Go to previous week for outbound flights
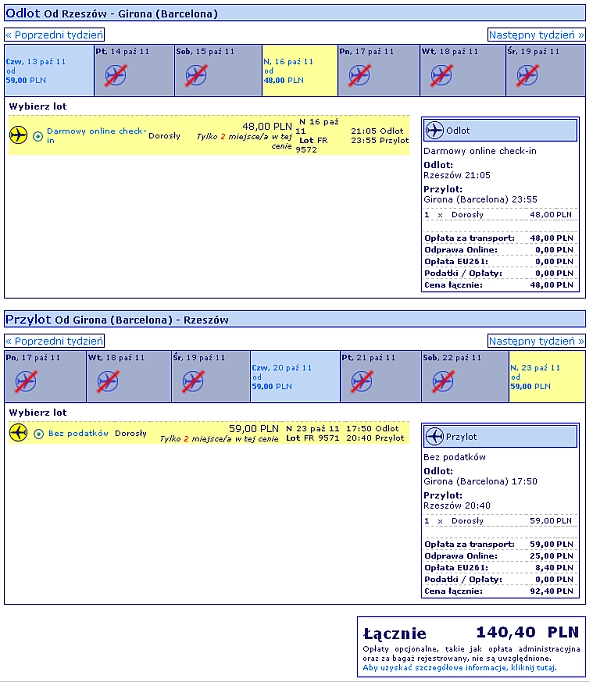The width and height of the screenshot is (590, 682). 54,35
